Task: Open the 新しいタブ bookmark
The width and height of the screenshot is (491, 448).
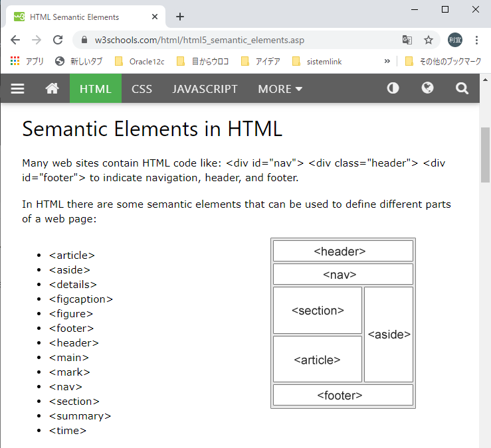Action: point(78,61)
